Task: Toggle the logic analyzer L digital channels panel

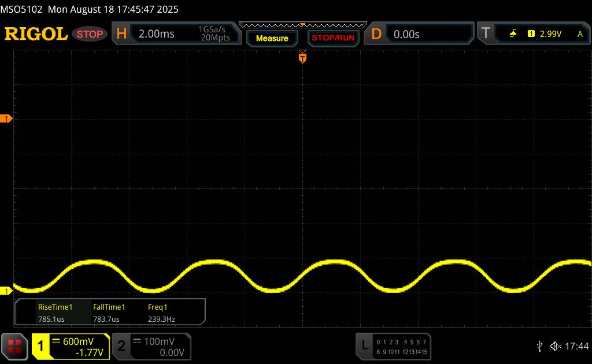Action: click(393, 346)
